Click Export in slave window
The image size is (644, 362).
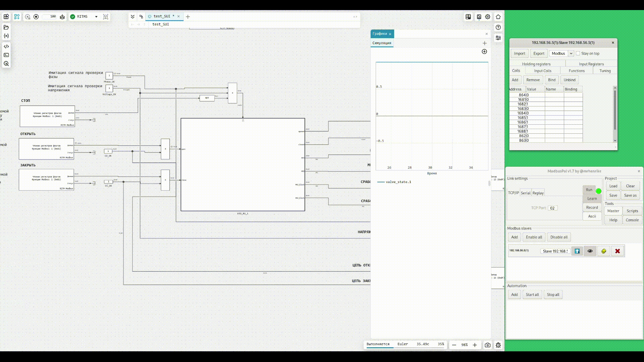539,53
